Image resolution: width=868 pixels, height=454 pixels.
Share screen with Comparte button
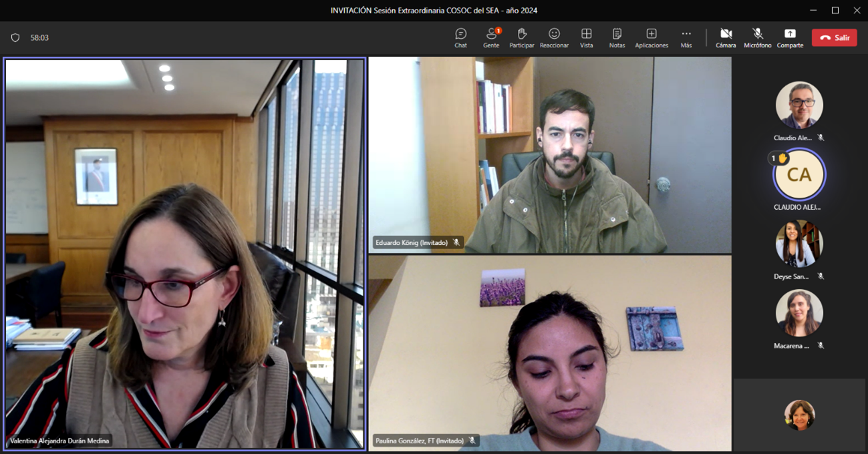click(x=790, y=37)
